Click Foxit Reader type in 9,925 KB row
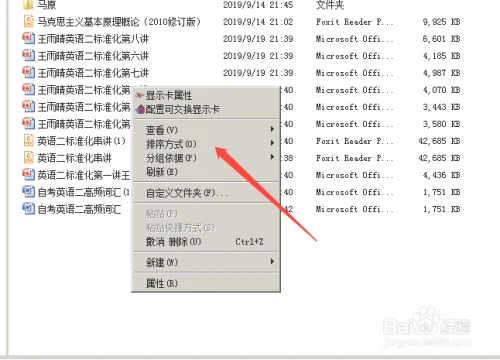This screenshot has height=360, width=500. click(x=354, y=22)
